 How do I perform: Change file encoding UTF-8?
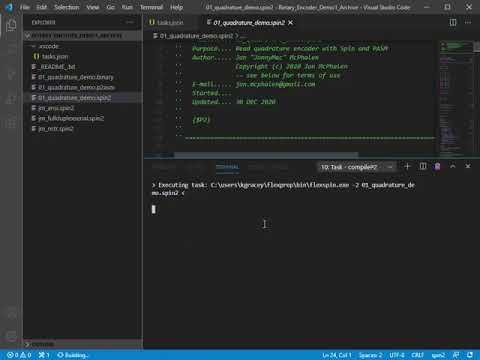click(397, 355)
